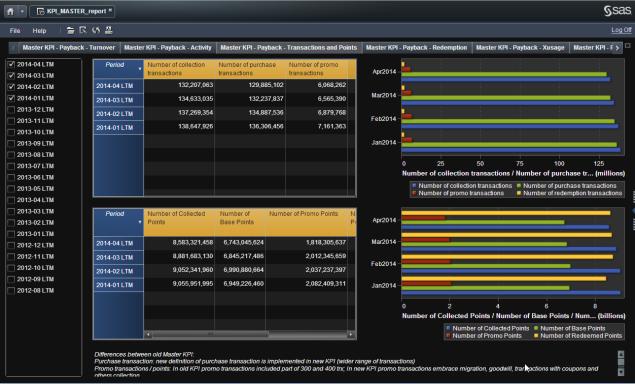Click the SAS logo

[x=617, y=11]
